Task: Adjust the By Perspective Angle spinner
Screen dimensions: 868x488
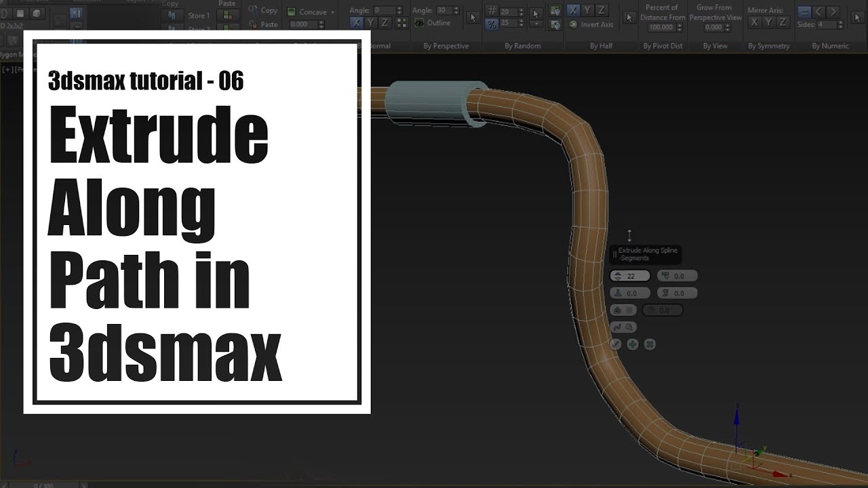Action: point(458,10)
